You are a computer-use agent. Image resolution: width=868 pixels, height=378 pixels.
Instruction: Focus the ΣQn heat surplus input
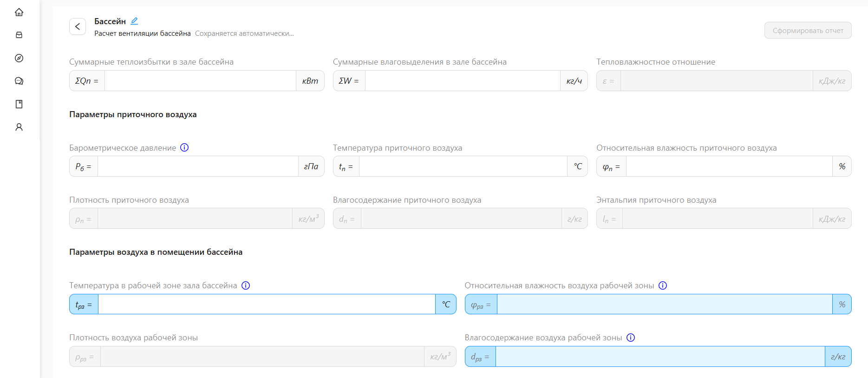200,81
